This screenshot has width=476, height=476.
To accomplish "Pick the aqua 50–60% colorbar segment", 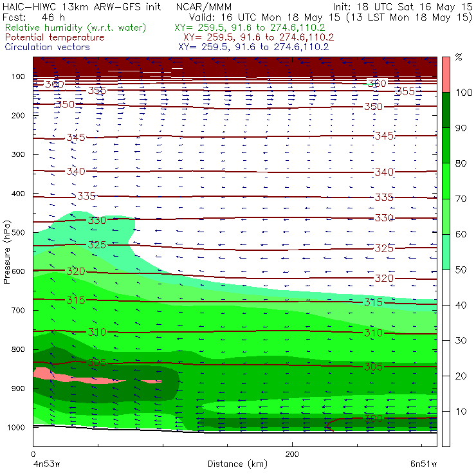I will pyautogui.click(x=446, y=252).
